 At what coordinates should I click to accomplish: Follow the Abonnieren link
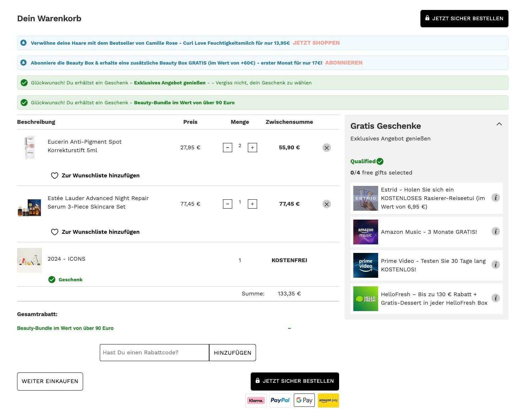[x=344, y=63]
